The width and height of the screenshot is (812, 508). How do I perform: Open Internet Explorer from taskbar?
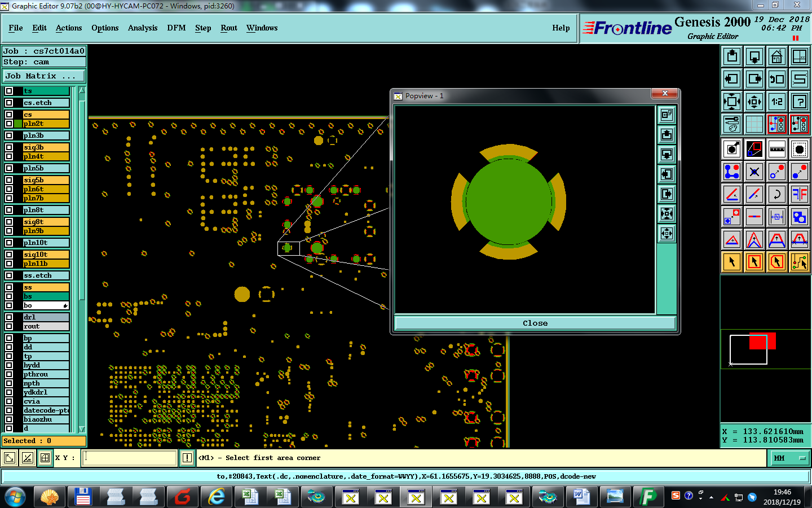coord(217,497)
